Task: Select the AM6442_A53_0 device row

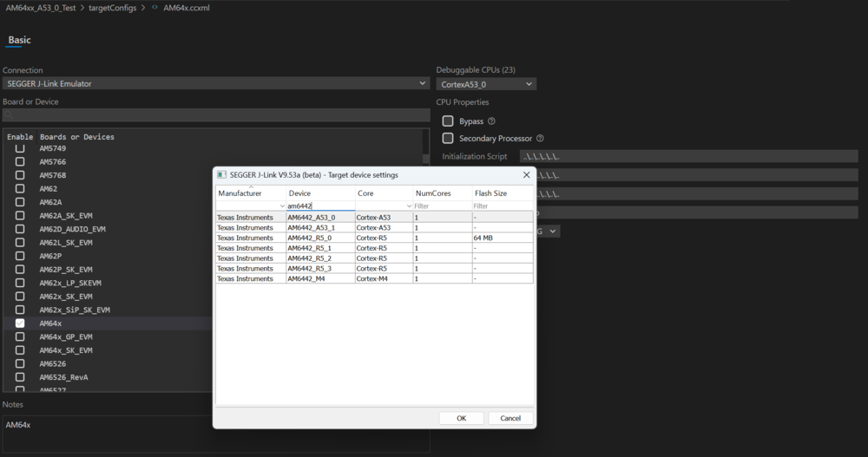Action: coord(374,218)
